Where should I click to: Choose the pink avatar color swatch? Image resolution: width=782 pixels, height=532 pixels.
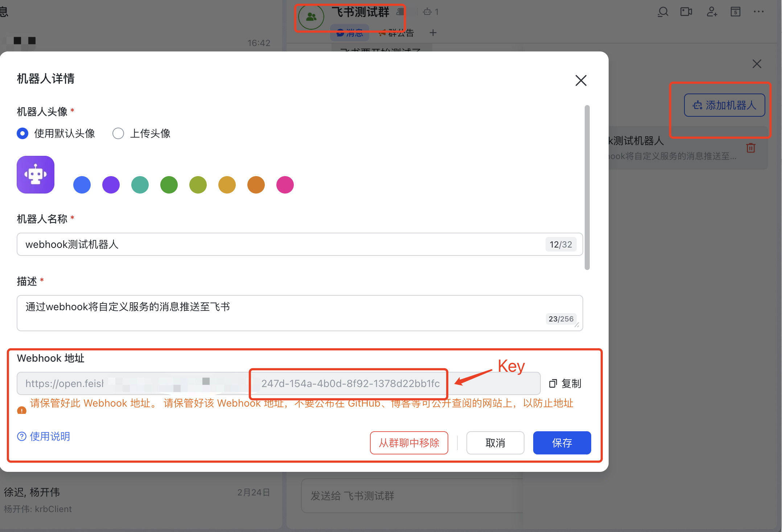(285, 185)
